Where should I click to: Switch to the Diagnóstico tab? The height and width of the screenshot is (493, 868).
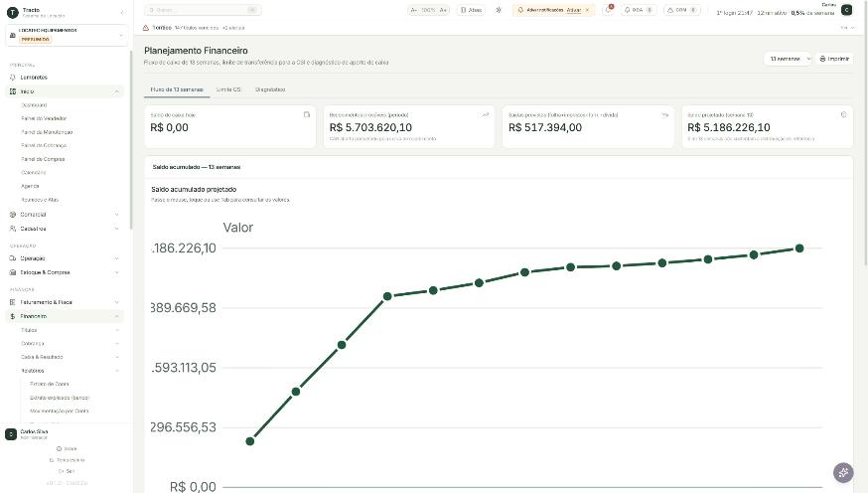[x=270, y=89]
